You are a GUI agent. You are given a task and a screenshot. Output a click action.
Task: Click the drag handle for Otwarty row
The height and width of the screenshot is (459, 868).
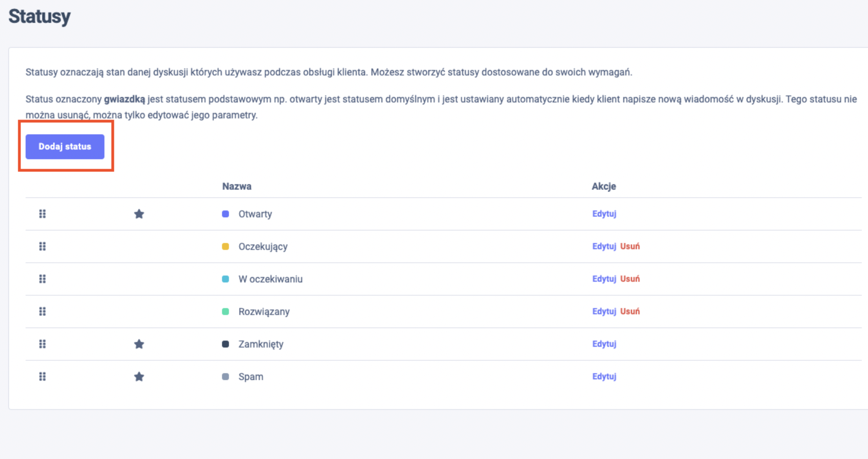click(x=42, y=214)
